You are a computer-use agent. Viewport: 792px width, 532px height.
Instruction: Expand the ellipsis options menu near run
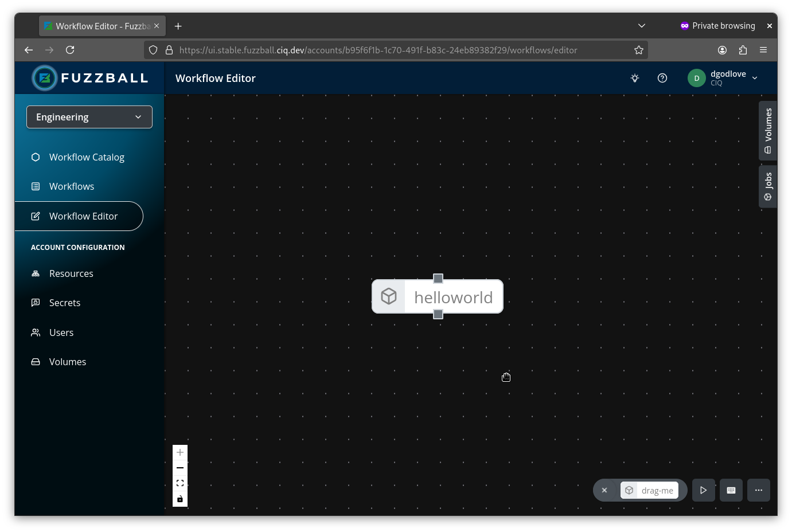758,490
